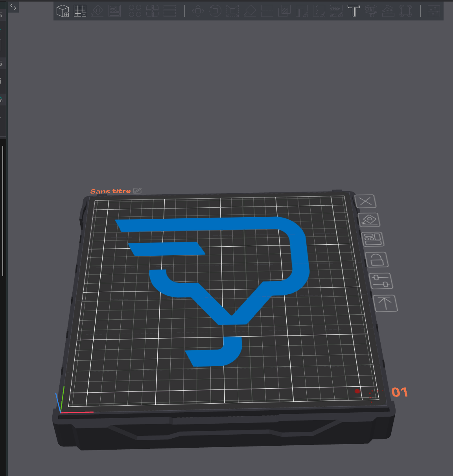The width and height of the screenshot is (453, 476).
Task: Select the Move gizmo tool
Action: (198, 11)
